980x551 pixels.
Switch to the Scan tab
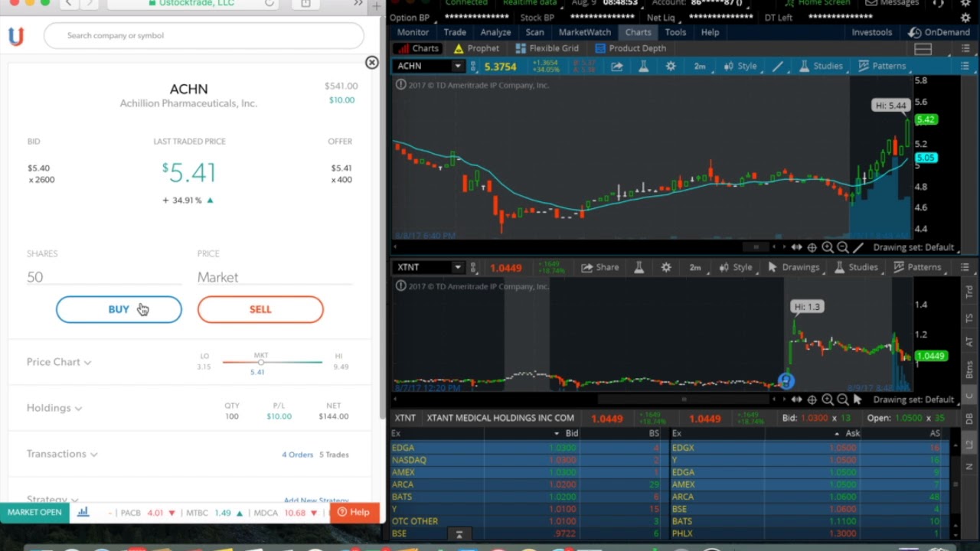point(534,32)
